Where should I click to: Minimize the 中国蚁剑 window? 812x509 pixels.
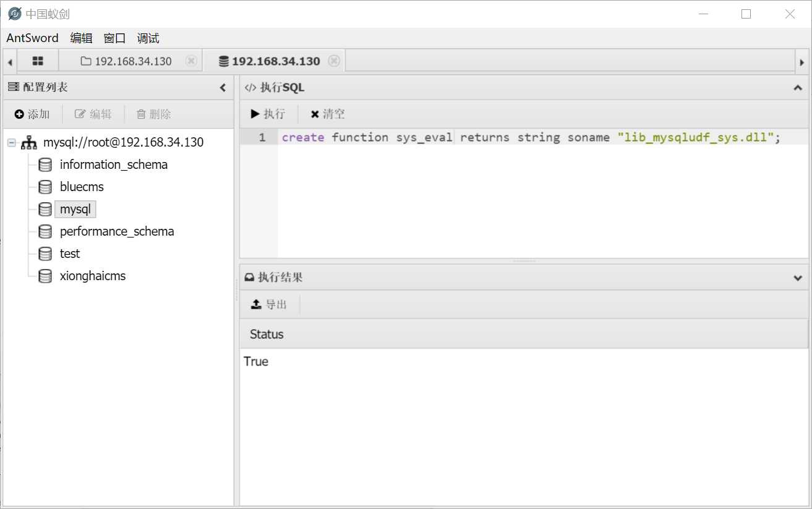pyautogui.click(x=703, y=14)
